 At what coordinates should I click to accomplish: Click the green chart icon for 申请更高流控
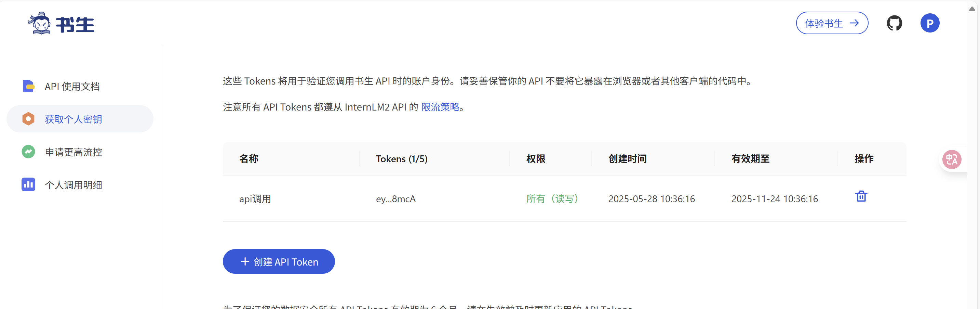click(28, 152)
